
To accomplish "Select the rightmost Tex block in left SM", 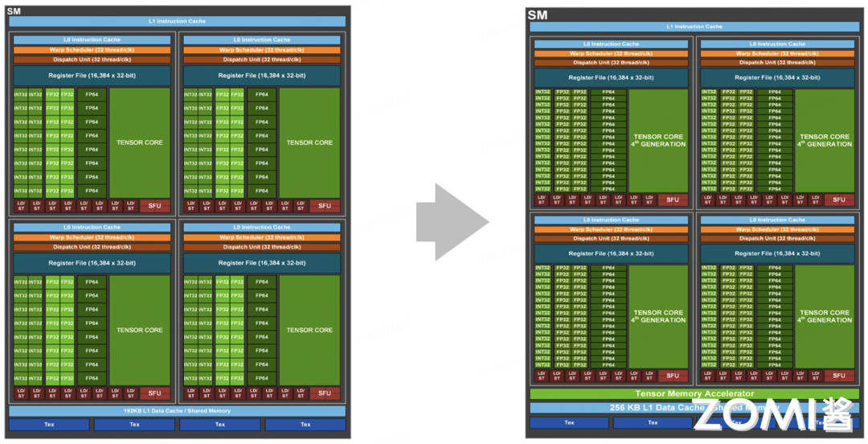I will pos(305,425).
